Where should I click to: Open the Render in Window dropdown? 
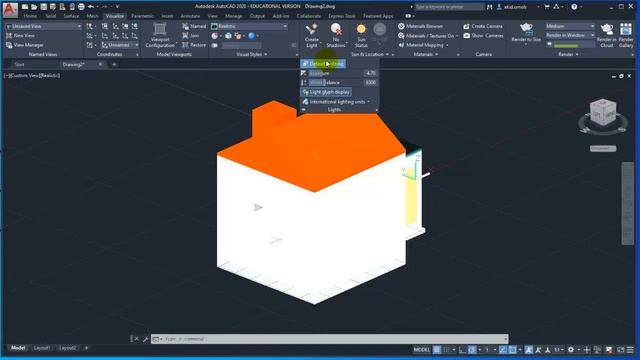pos(570,36)
